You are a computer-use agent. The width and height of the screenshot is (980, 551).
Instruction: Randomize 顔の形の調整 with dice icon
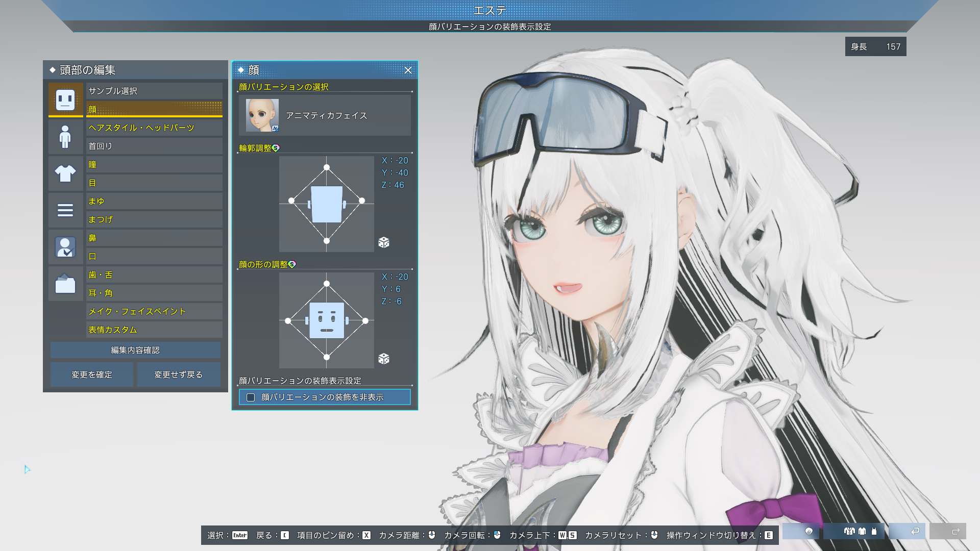point(384,359)
